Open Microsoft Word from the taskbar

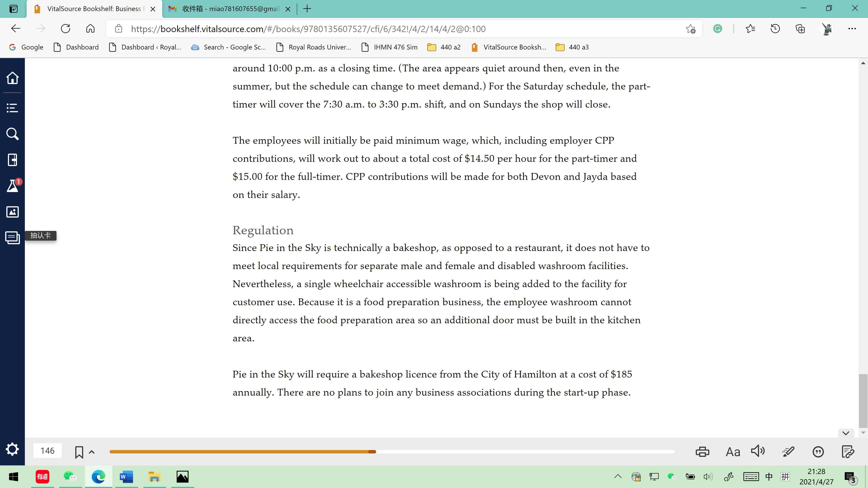click(x=126, y=476)
